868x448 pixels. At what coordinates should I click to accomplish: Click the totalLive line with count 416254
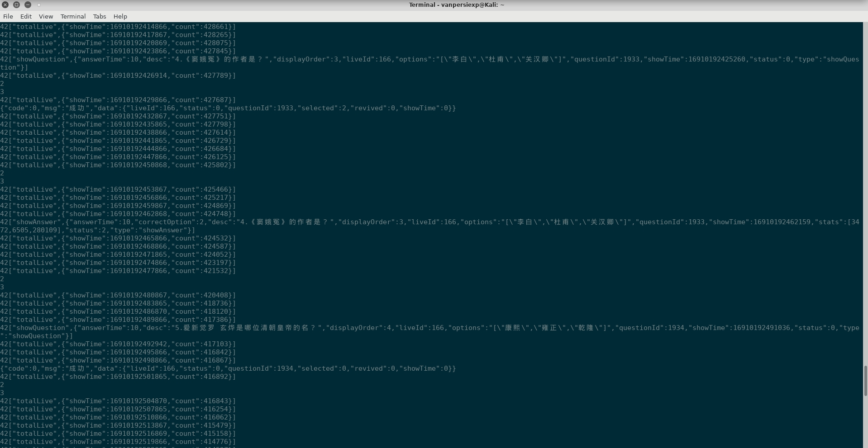(118, 409)
